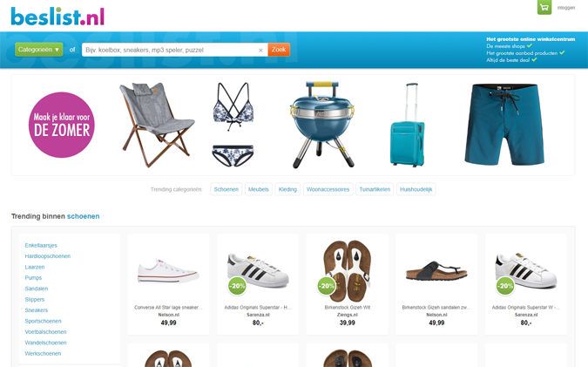Open the inloggen link
The image size is (588, 367).
point(566,8)
